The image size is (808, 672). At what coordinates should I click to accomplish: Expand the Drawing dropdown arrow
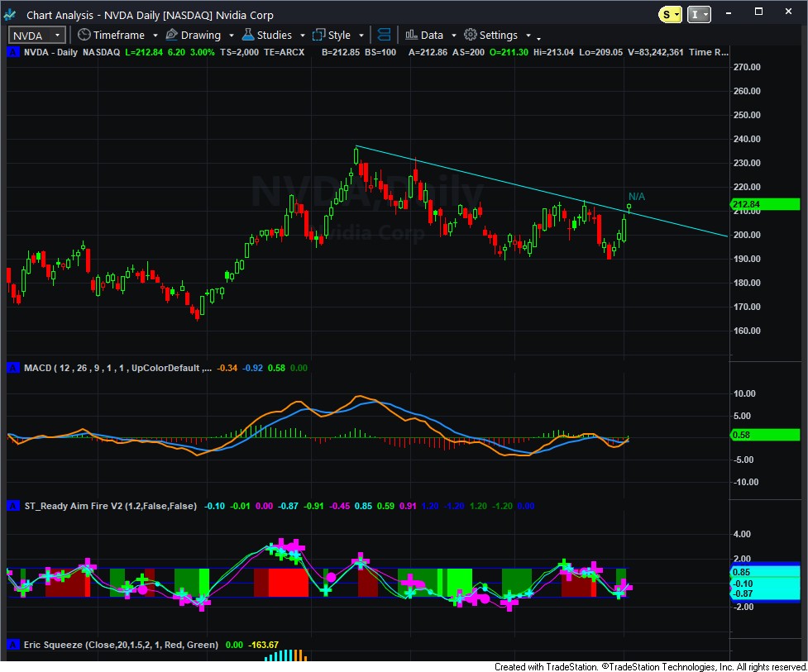coord(232,36)
